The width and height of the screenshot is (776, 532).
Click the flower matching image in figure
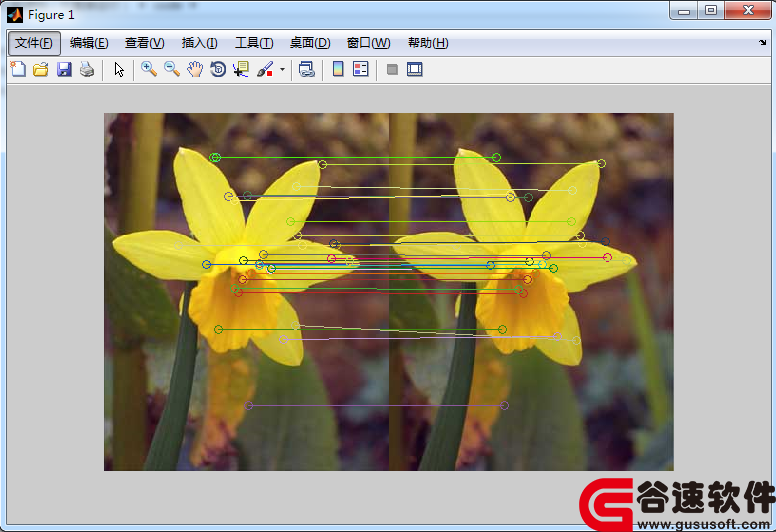point(388,291)
